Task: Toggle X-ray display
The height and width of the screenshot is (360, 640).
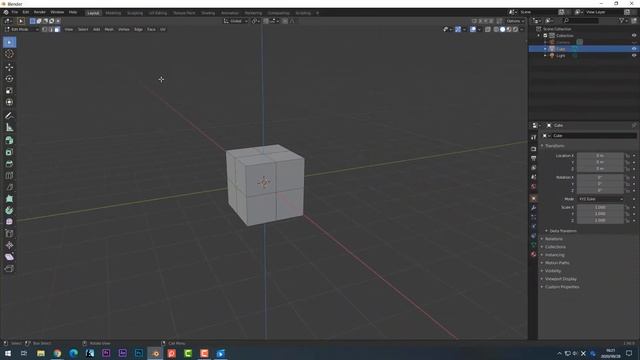Action: pyautogui.click(x=488, y=29)
